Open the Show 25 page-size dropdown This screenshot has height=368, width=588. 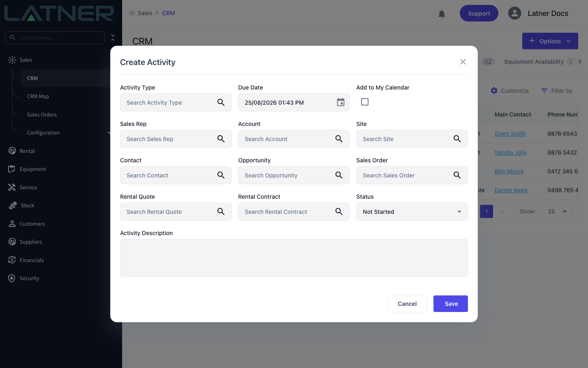557,211
